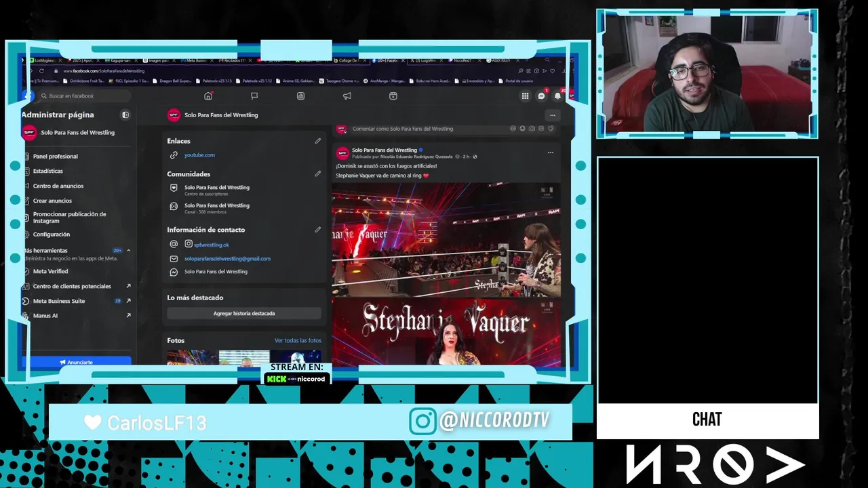
Task: Click the post audience globe icon
Action: (x=475, y=157)
